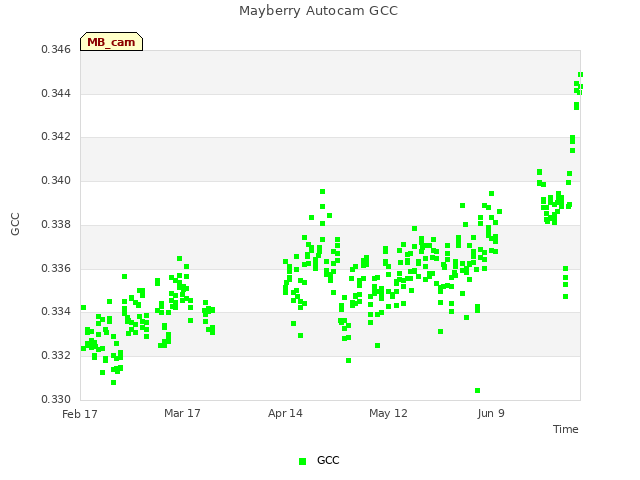Screen dimensions: 640x480
Task: Click the GCC y-axis title
Action: (x=15, y=224)
